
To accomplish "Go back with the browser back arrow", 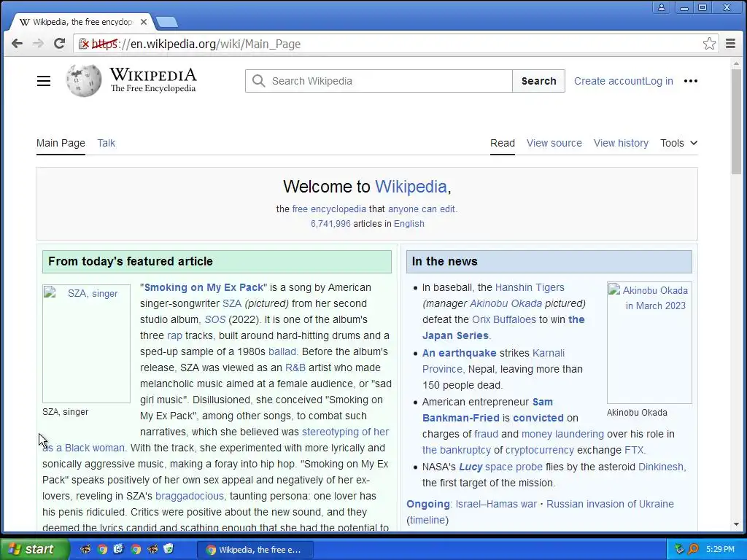I will point(18,44).
